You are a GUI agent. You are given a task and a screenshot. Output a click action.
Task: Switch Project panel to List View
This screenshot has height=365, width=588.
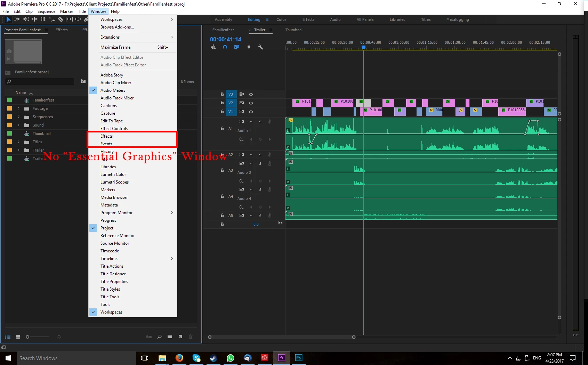pos(8,337)
